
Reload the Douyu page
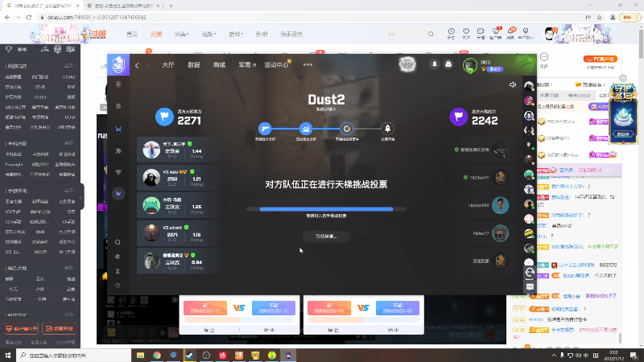29,17
